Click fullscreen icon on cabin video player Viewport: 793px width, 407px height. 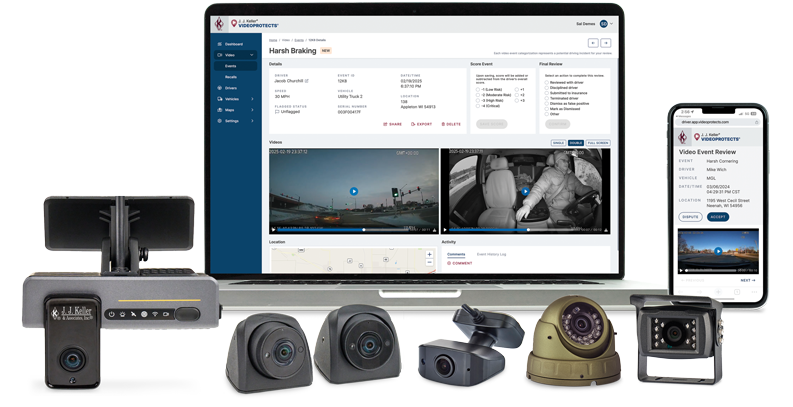[606, 230]
